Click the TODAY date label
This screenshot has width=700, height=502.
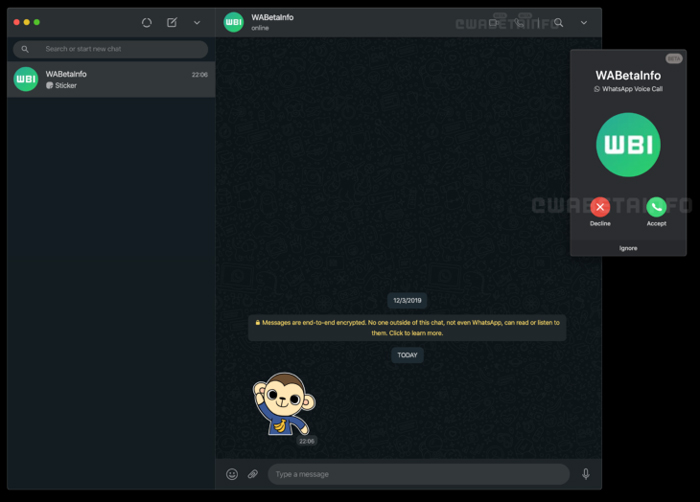[407, 356]
